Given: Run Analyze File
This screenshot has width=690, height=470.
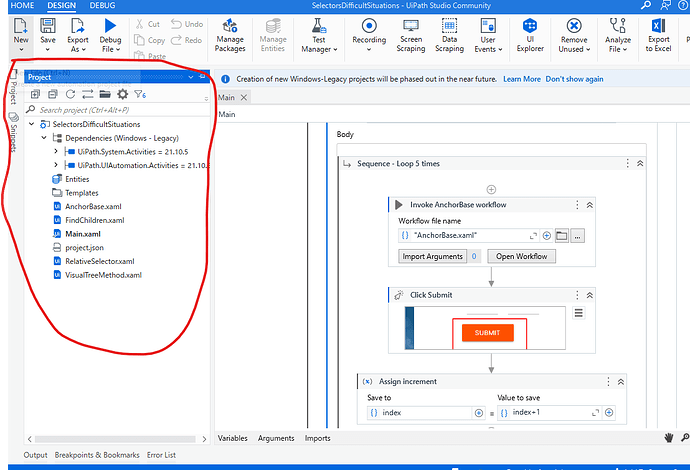Looking at the screenshot, I should [x=618, y=35].
